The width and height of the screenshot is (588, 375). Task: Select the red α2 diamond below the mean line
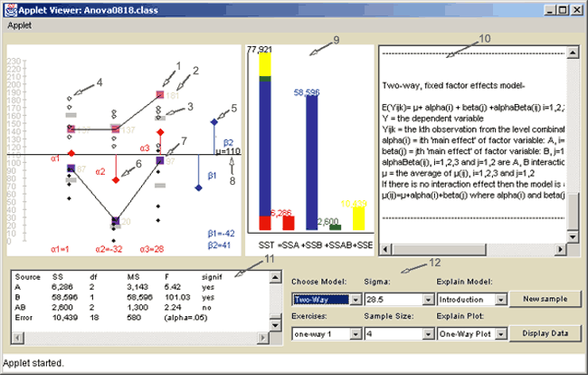click(x=115, y=181)
